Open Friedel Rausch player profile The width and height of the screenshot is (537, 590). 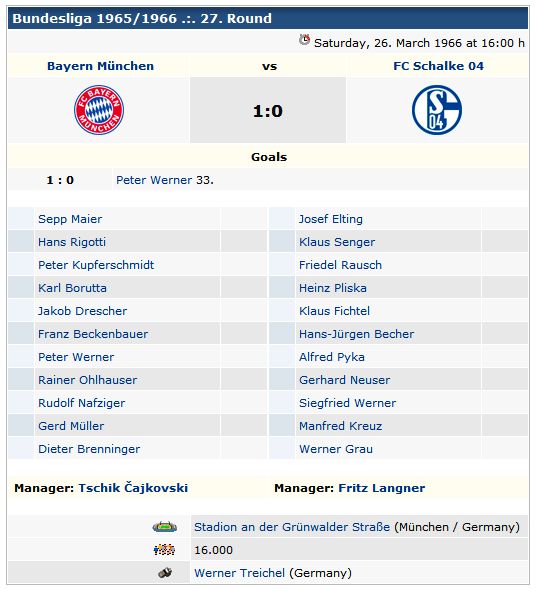tap(340, 265)
